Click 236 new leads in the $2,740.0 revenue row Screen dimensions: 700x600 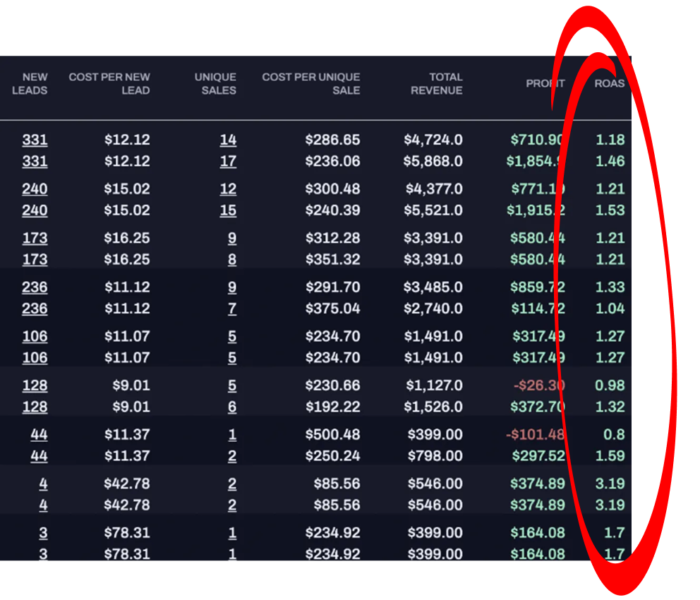click(35, 308)
